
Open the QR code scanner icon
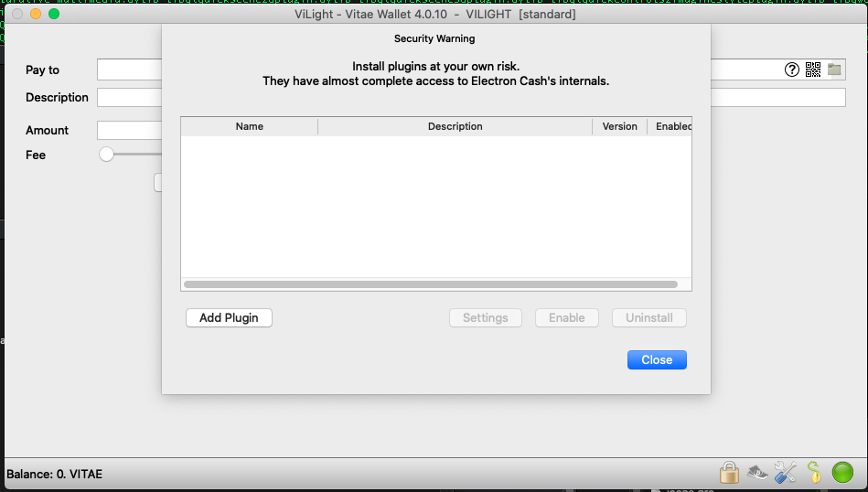[812, 70]
